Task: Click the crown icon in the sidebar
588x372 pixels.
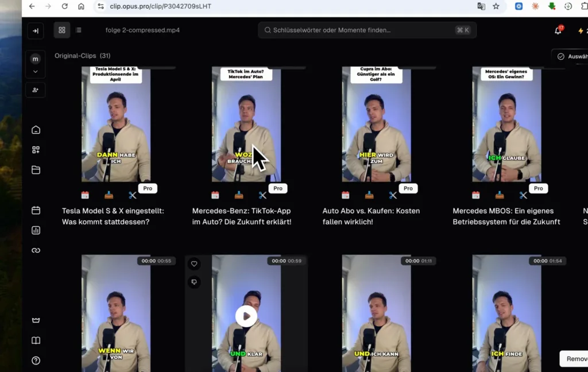Action: pos(36,320)
